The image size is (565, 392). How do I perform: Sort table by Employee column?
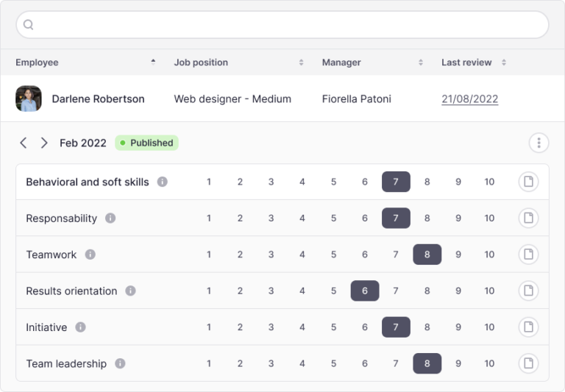pos(153,63)
